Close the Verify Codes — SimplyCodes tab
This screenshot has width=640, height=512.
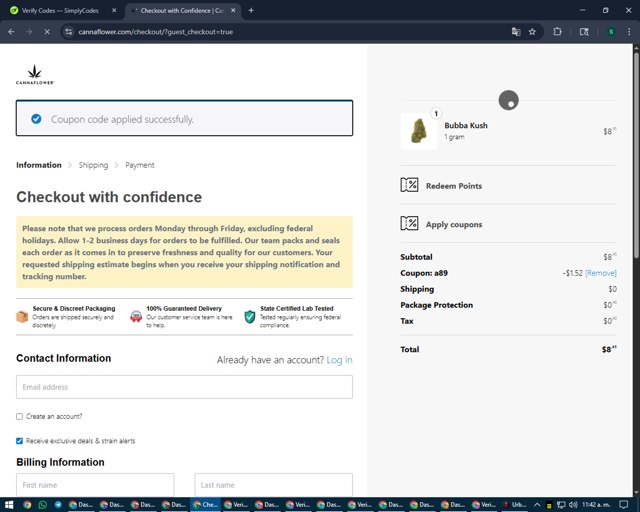[x=114, y=10]
